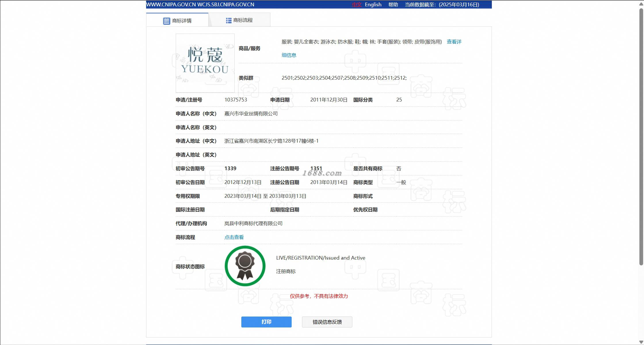
Task: Open 查看详 goods and services details link
Action: click(x=454, y=42)
